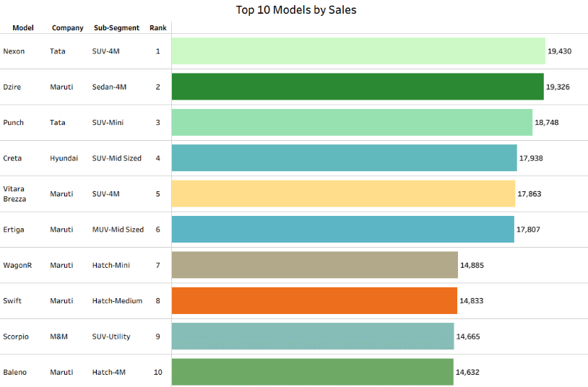Viewport: 588px width, 387px height.
Task: Click the Punch model sales bar
Action: (x=352, y=123)
